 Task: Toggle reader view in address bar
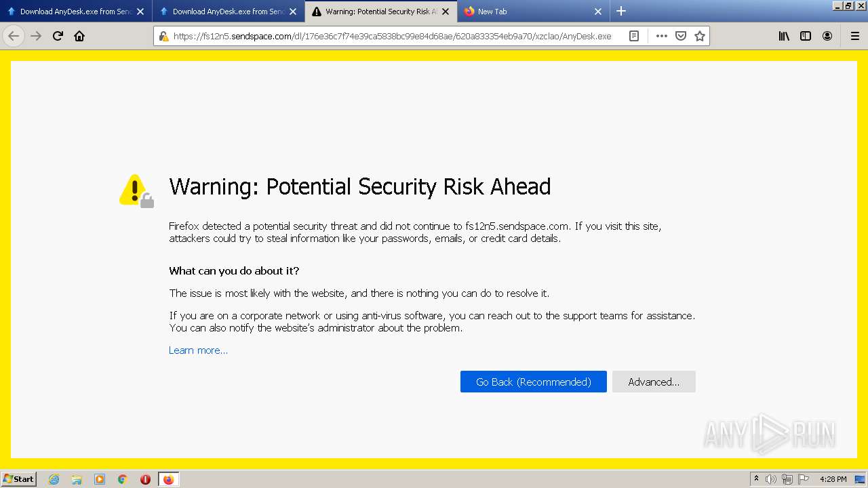(634, 36)
